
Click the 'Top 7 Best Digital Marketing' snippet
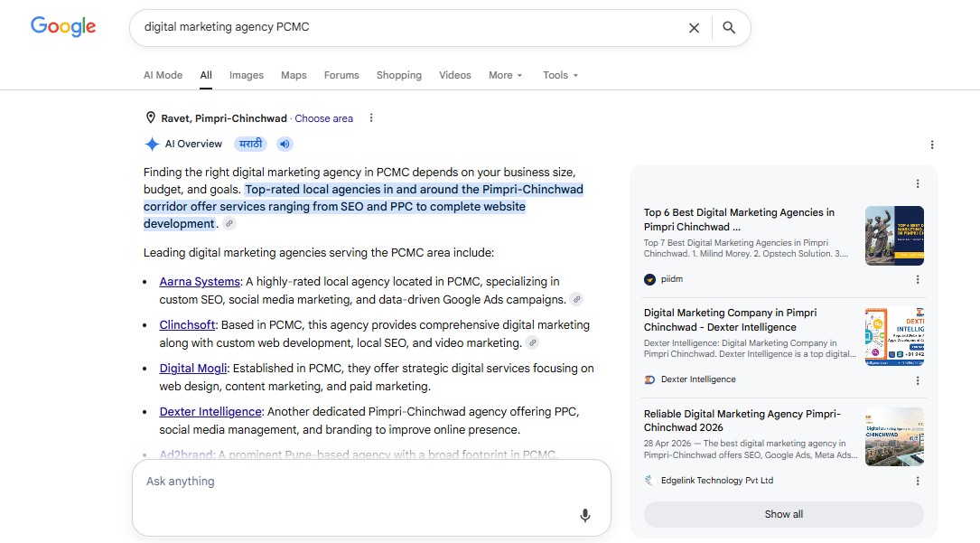click(746, 248)
